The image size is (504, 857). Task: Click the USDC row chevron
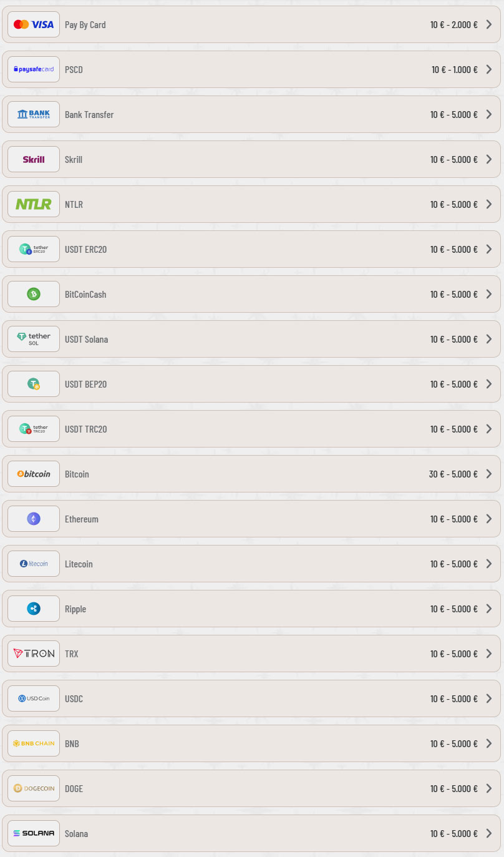coord(489,698)
